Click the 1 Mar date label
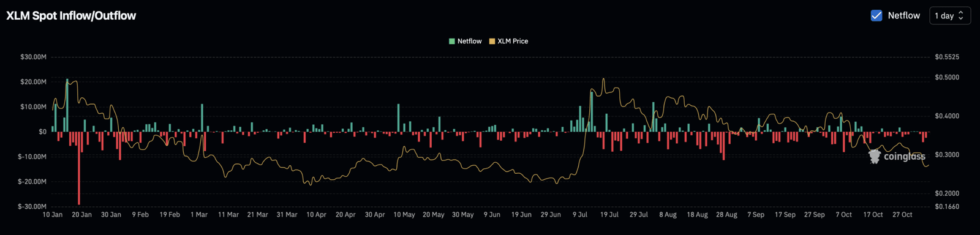Screen dimensions: 980x235 (199, 215)
